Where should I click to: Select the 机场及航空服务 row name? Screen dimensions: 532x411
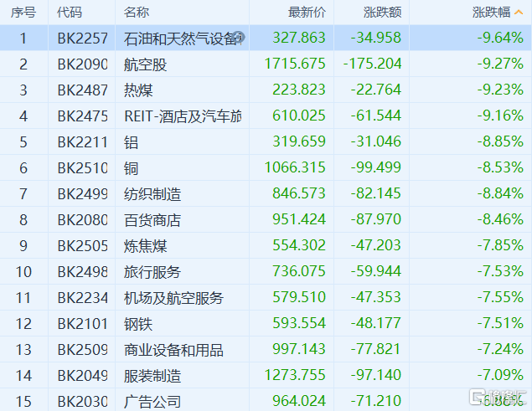coord(173,298)
